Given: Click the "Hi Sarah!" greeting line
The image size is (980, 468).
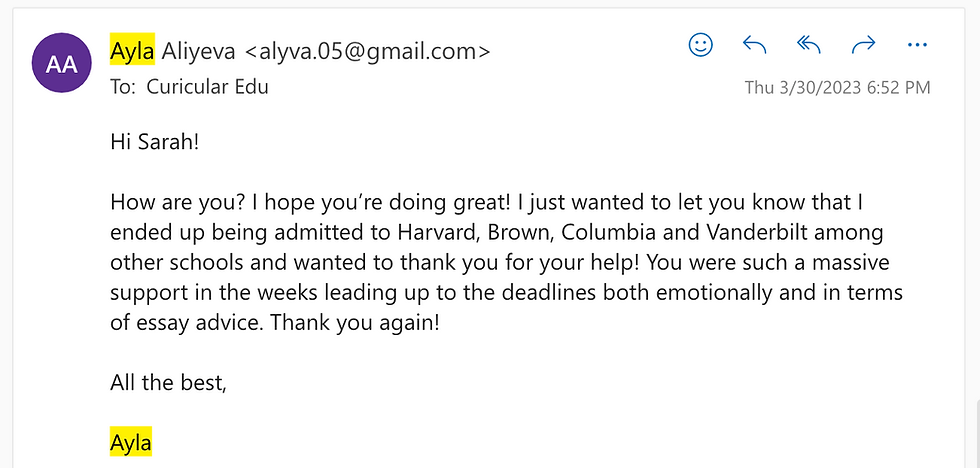Looking at the screenshot, I should pyautogui.click(x=155, y=141).
